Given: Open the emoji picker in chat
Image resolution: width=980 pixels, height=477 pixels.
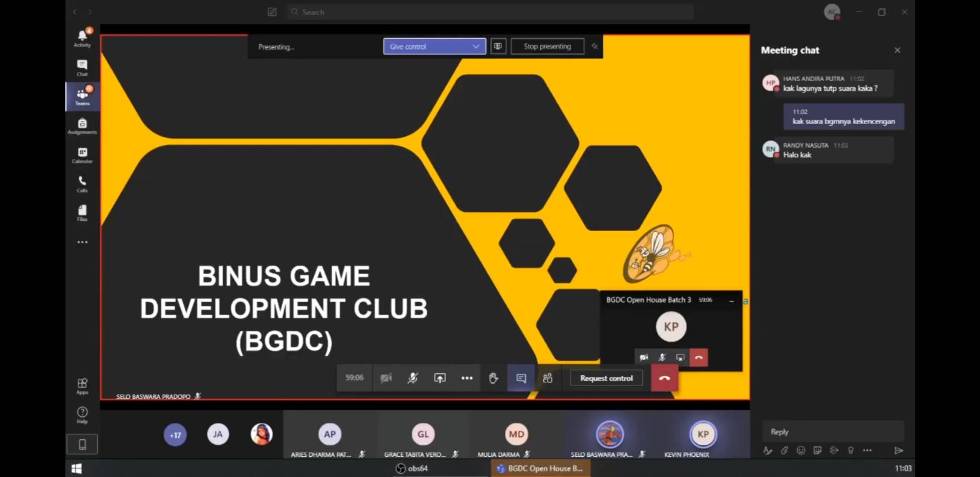Looking at the screenshot, I should (801, 450).
